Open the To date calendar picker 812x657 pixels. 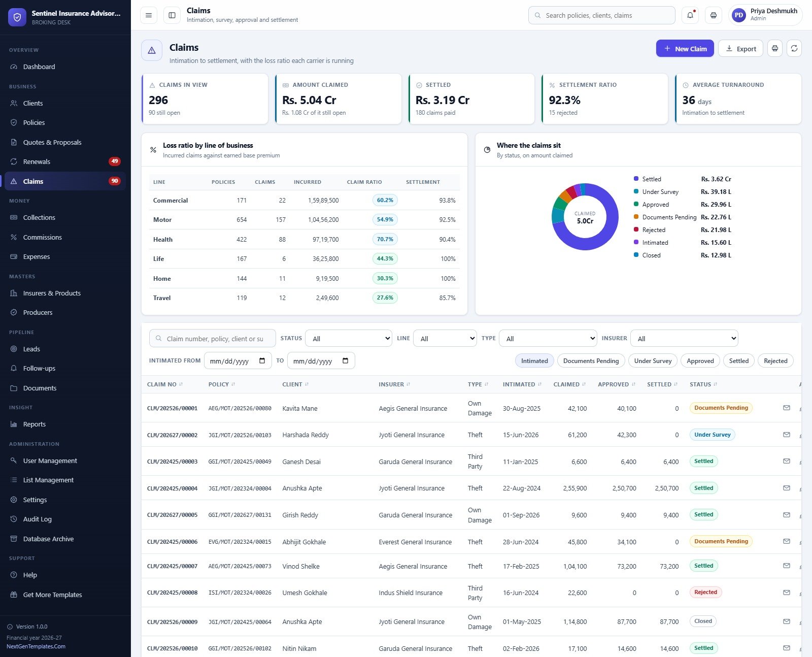click(346, 361)
